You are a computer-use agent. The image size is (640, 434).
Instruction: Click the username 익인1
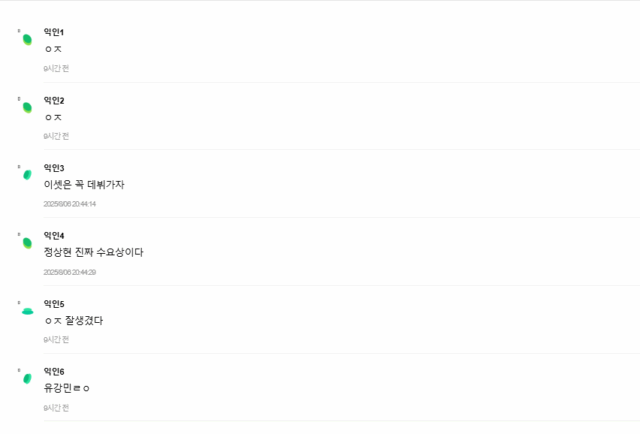(54, 33)
